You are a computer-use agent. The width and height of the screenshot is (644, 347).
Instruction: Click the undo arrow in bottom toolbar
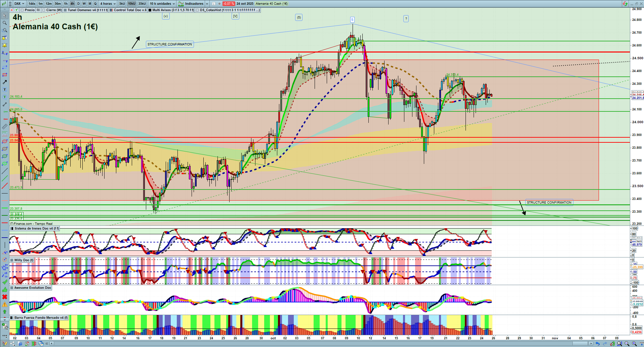pyautogui.click(x=597, y=344)
